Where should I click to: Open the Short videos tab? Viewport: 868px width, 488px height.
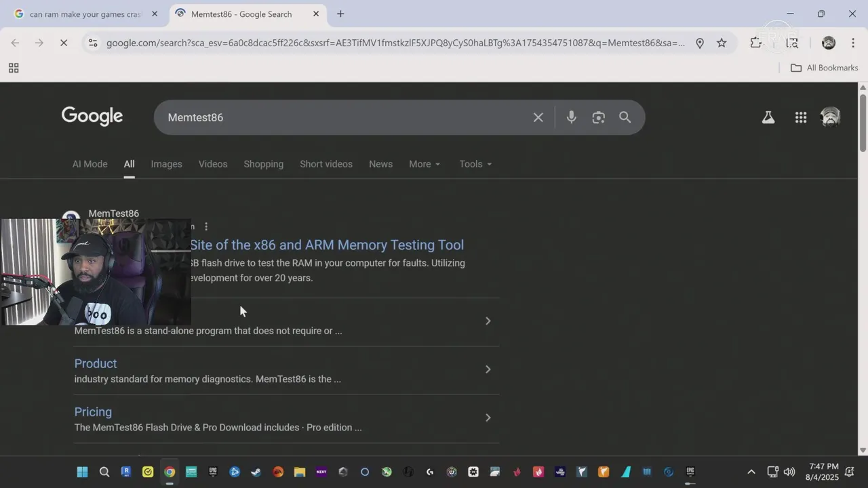(x=326, y=164)
